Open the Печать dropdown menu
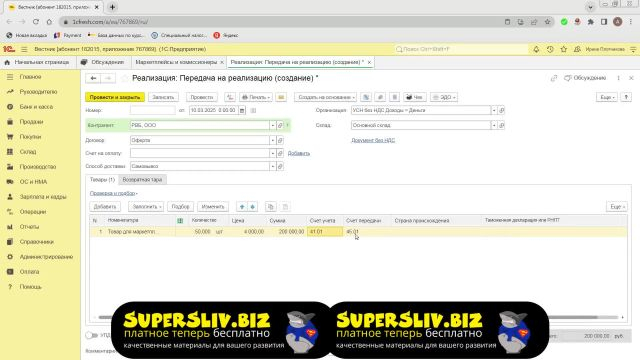 coord(256,97)
